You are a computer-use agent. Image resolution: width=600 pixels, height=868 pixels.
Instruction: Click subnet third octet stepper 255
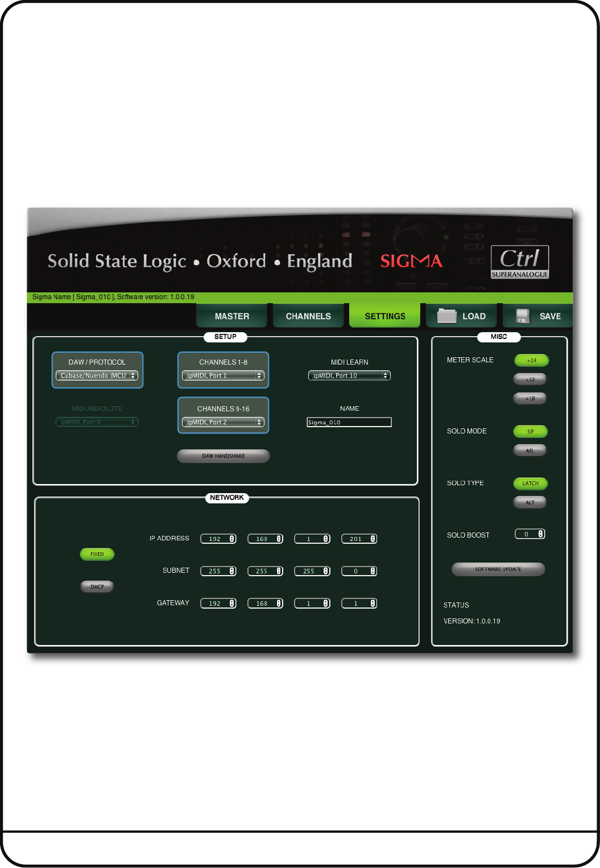tap(312, 571)
